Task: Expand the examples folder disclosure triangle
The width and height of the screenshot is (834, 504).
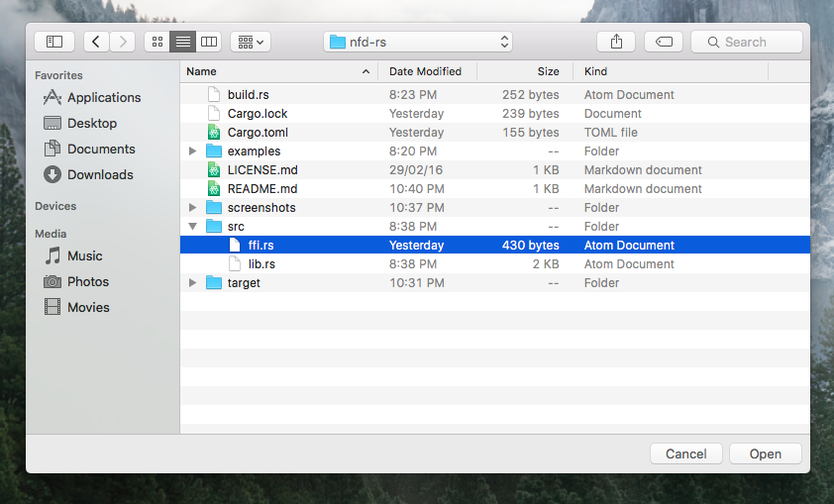Action: click(192, 151)
